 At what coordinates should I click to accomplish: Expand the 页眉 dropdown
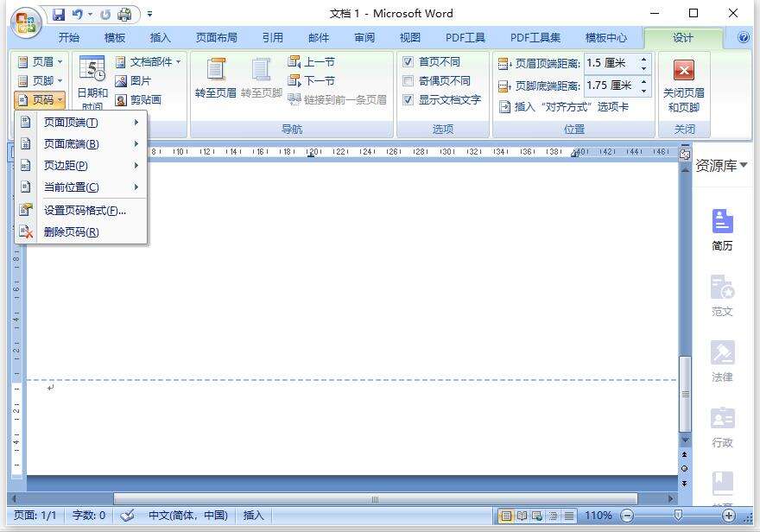(x=40, y=61)
